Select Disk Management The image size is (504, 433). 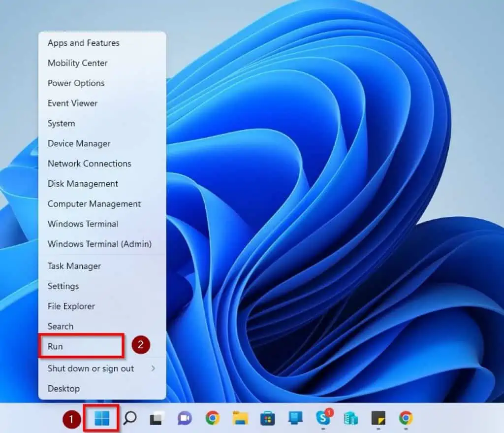pos(82,183)
